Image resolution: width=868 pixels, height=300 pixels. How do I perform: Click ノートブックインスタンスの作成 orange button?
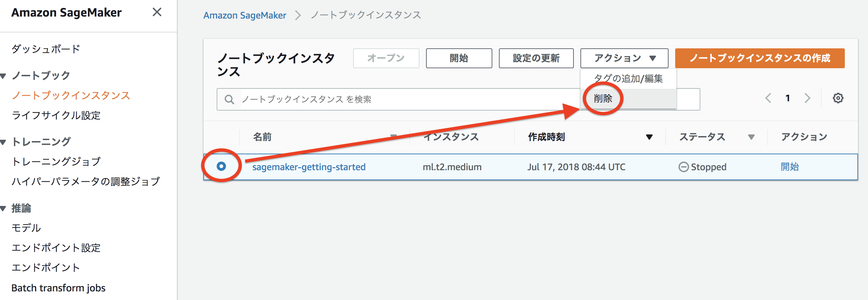[760, 58]
